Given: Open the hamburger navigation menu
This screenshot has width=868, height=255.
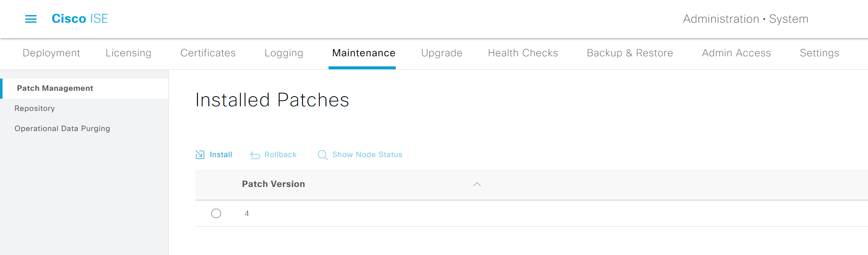Looking at the screenshot, I should [30, 19].
